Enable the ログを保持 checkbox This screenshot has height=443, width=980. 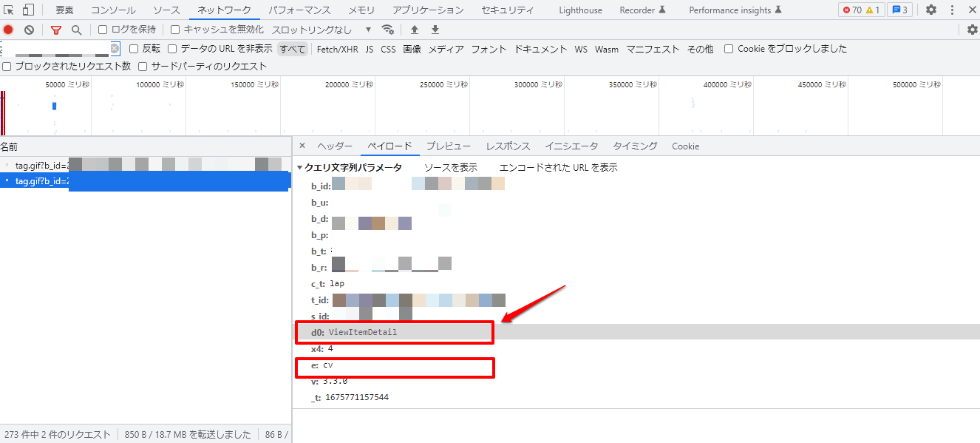tap(103, 30)
